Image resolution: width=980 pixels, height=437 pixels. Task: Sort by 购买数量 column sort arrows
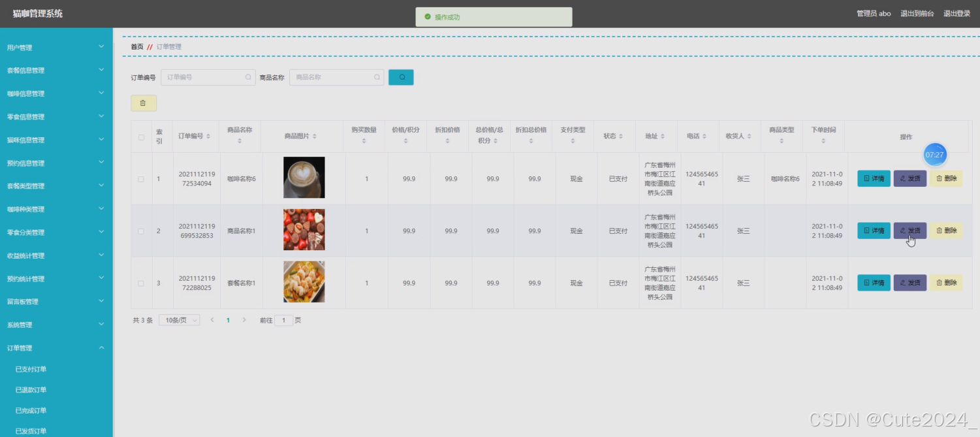tap(364, 141)
